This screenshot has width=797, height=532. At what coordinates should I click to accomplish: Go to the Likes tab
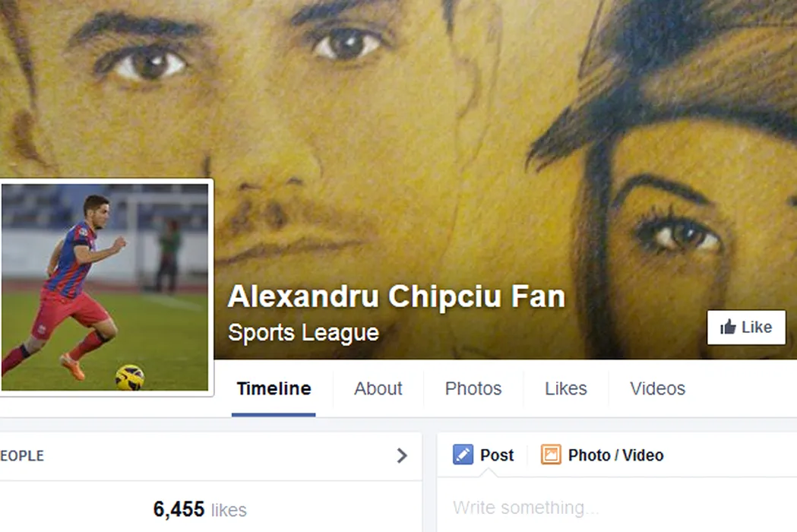566,388
